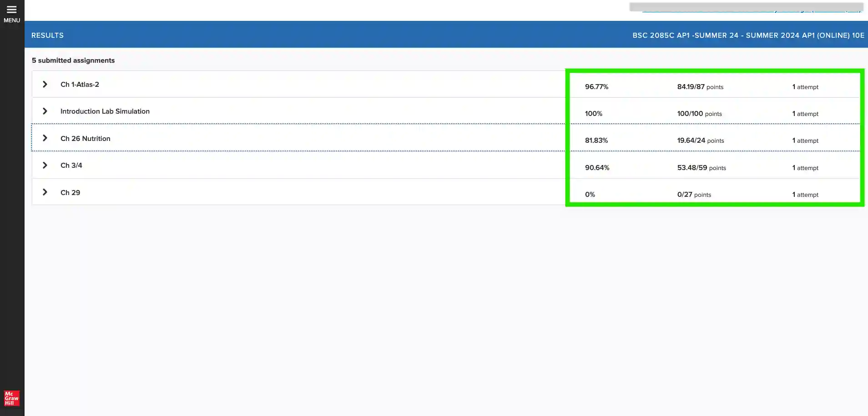Open the Ch 1-Atlas-2 assignment title
The height and width of the screenshot is (416, 868).
tap(80, 84)
